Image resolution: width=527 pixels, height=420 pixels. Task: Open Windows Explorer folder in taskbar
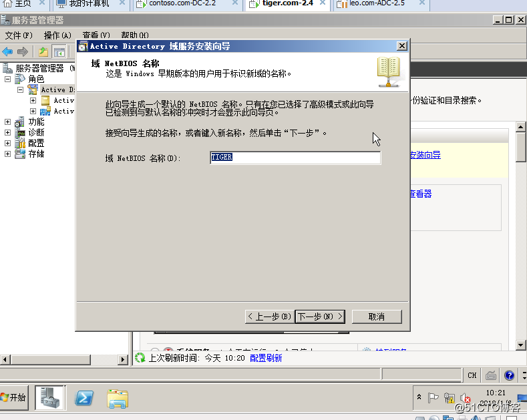[x=118, y=399]
